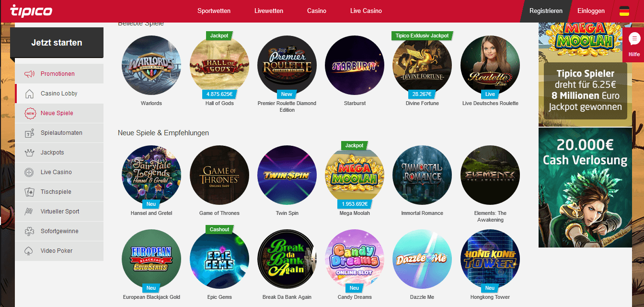Open Video Poker via spade icon

[x=29, y=251]
